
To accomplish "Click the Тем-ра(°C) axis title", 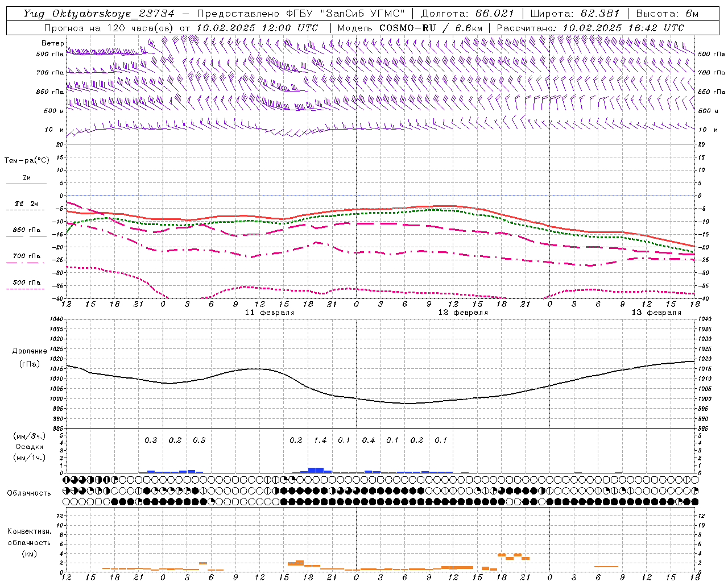I will pyautogui.click(x=27, y=161).
